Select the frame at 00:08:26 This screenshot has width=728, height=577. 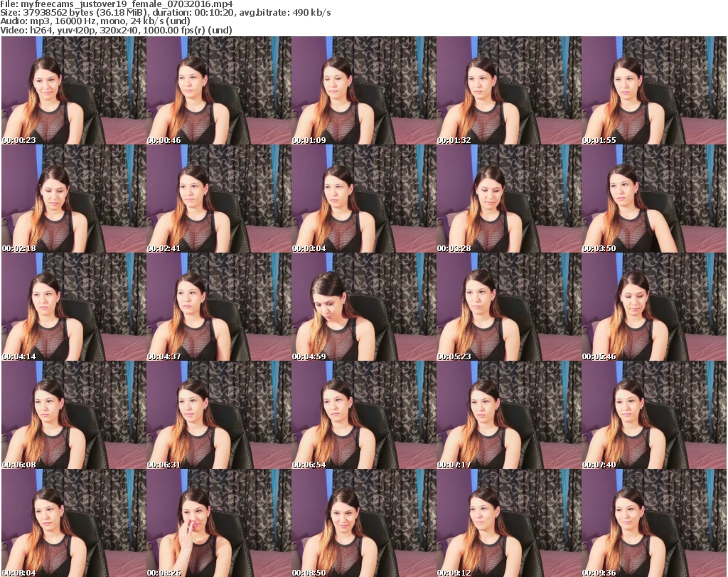pyautogui.click(x=219, y=523)
